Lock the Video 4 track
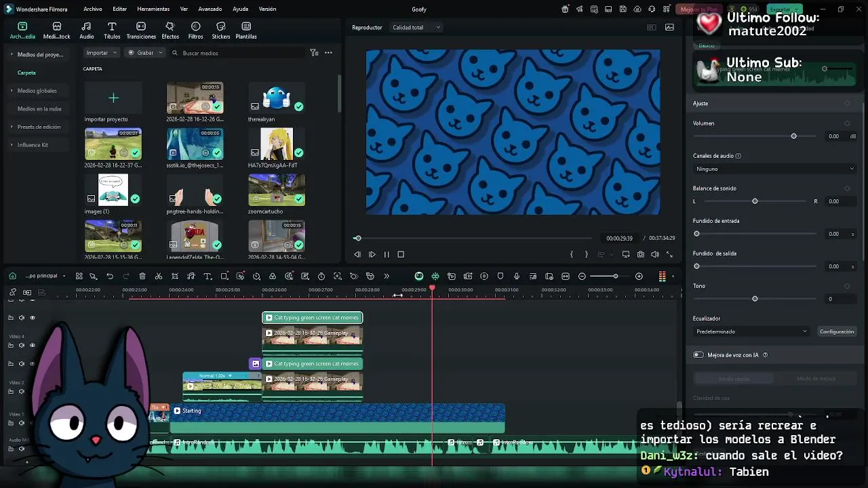 (x=11, y=345)
